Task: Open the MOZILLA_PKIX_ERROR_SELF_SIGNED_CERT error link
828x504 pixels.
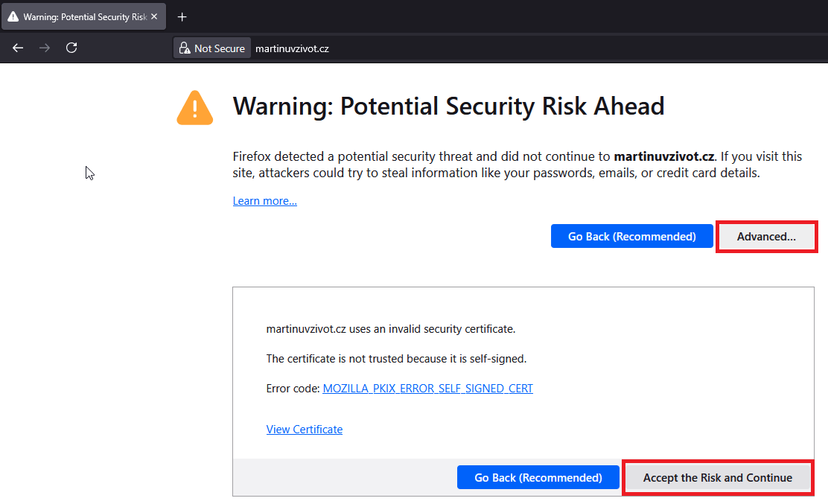Action: pos(427,388)
